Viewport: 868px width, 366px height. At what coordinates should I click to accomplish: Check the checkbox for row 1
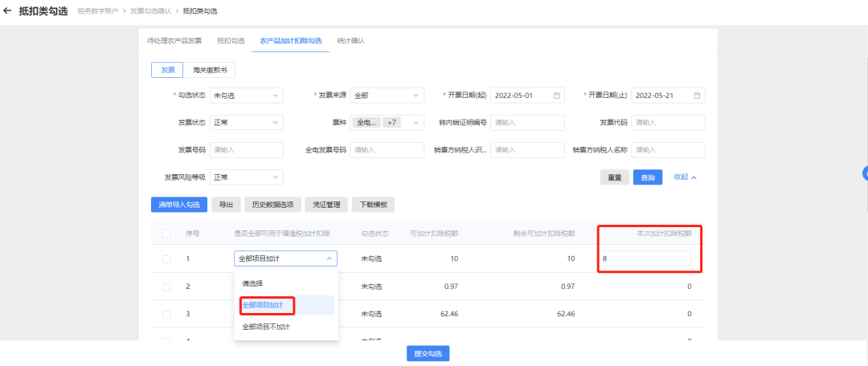click(x=166, y=258)
